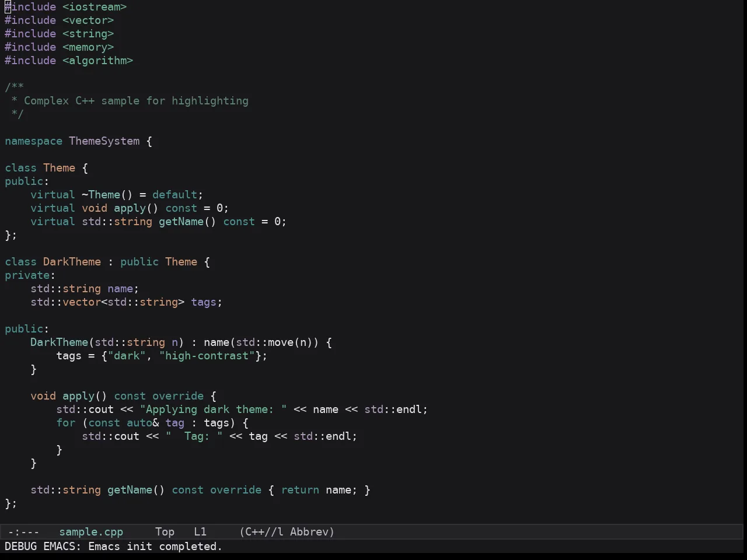Click the final '};' closing DarkTheme class
747x560 pixels.
[x=11, y=503]
